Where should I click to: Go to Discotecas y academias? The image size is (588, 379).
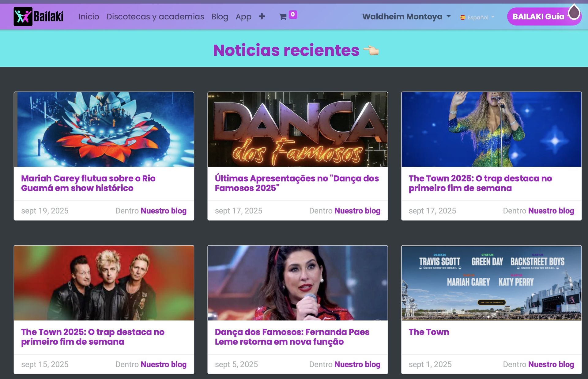[x=155, y=17]
